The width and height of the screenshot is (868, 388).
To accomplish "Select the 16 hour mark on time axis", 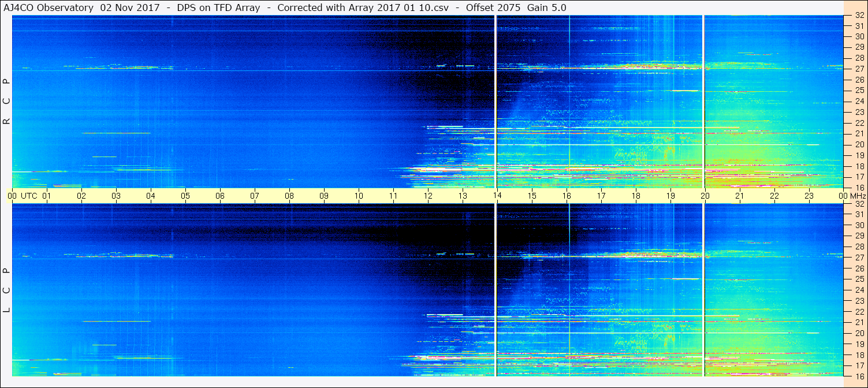I will tap(567, 196).
